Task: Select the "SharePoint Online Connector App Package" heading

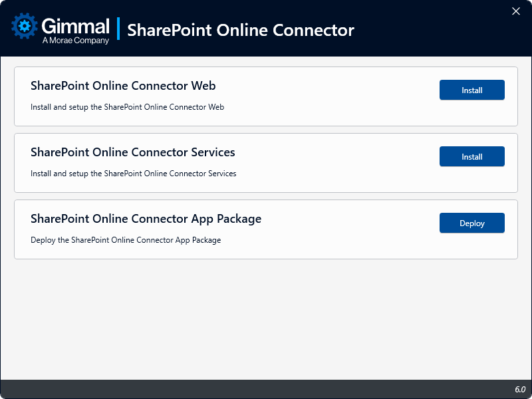Action: click(146, 219)
